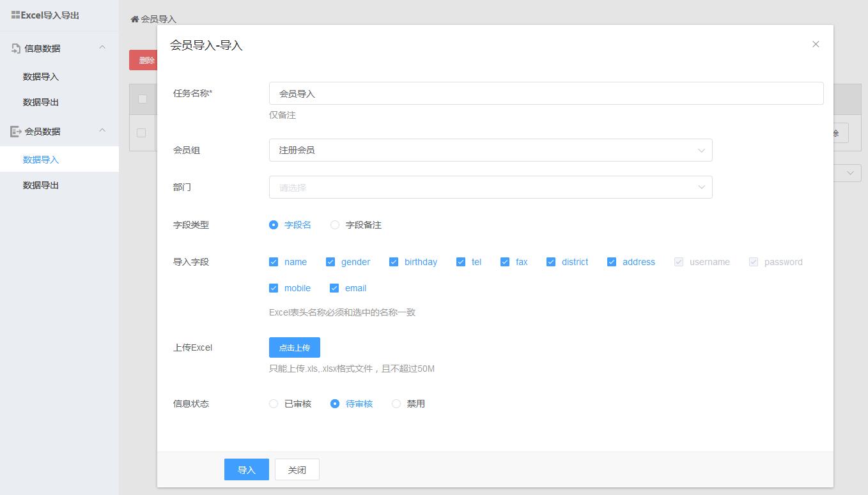
Task: Collapse the 信息数据 menu group
Action: point(102,48)
